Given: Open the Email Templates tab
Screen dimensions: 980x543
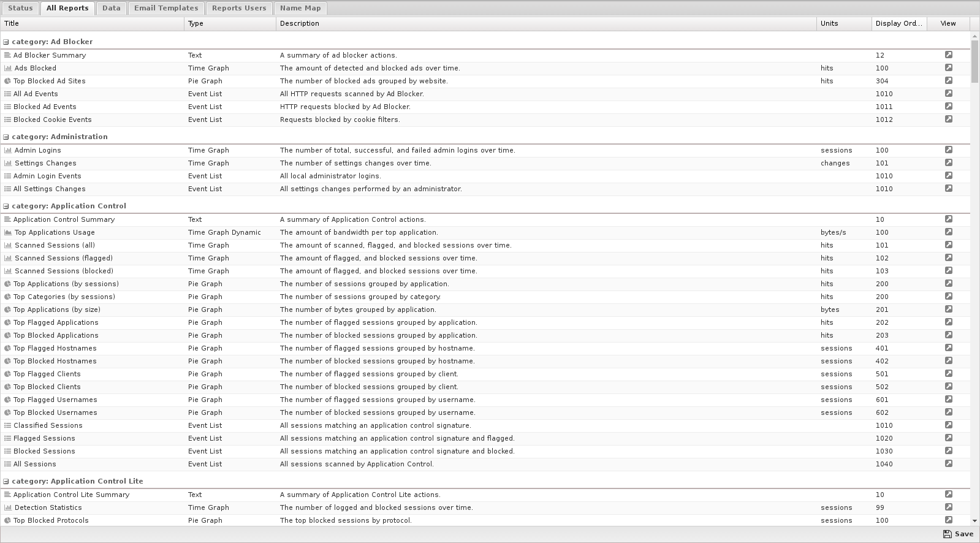Looking at the screenshot, I should coord(166,8).
